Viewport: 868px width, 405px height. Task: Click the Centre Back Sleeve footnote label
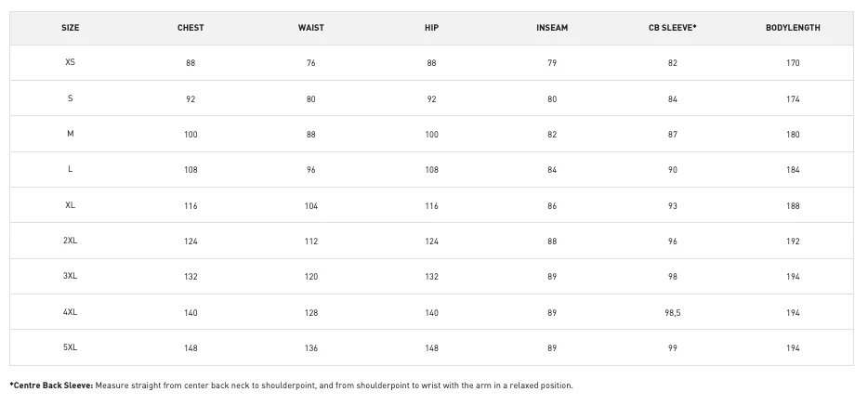(x=51, y=385)
